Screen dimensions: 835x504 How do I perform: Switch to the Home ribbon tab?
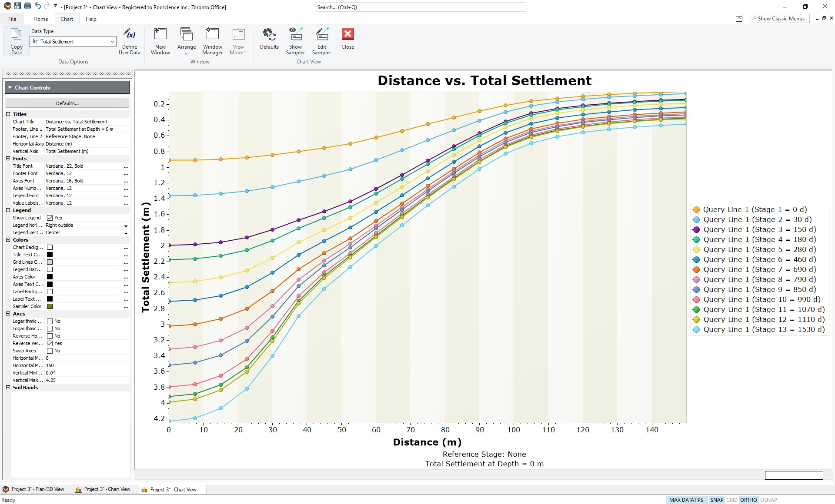tap(40, 19)
